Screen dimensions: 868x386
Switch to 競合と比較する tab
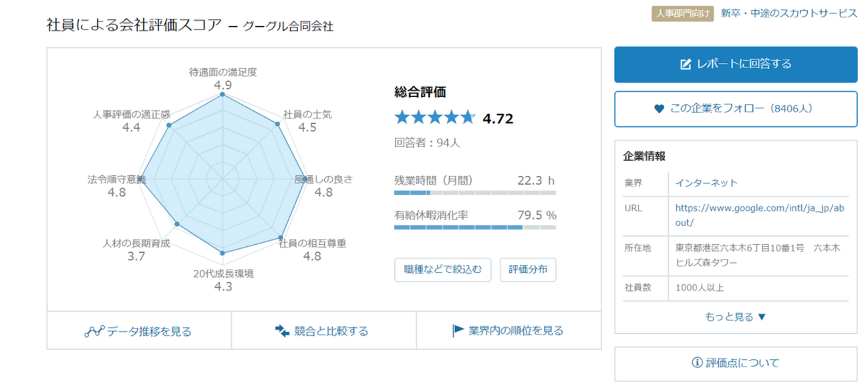323,330
